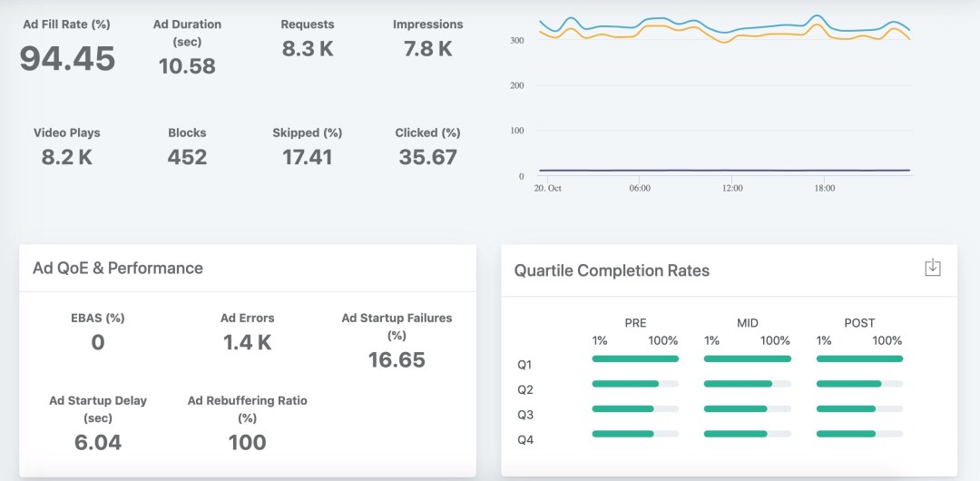Click the Q4 MID completion bar
980x481 pixels.
[x=748, y=434]
